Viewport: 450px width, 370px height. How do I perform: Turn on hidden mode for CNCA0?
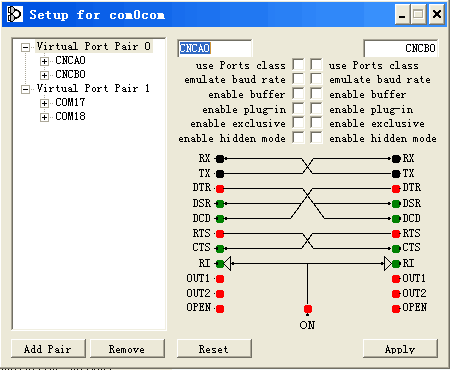298,138
